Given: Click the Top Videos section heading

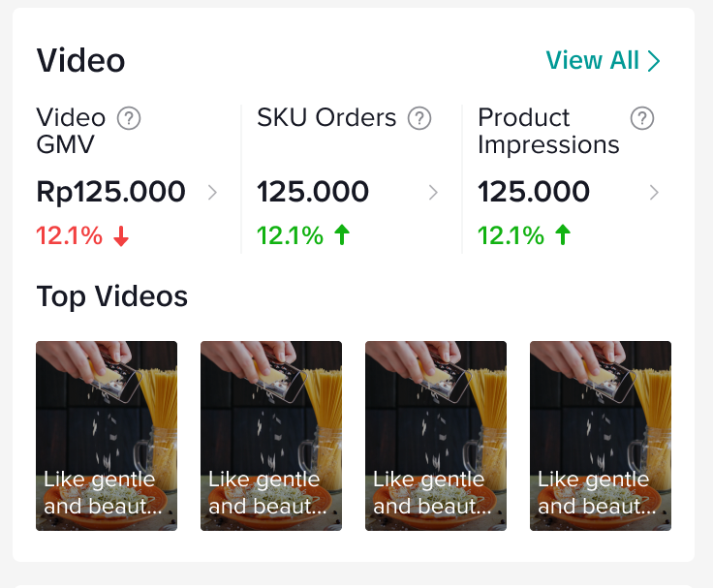Looking at the screenshot, I should [111, 296].
